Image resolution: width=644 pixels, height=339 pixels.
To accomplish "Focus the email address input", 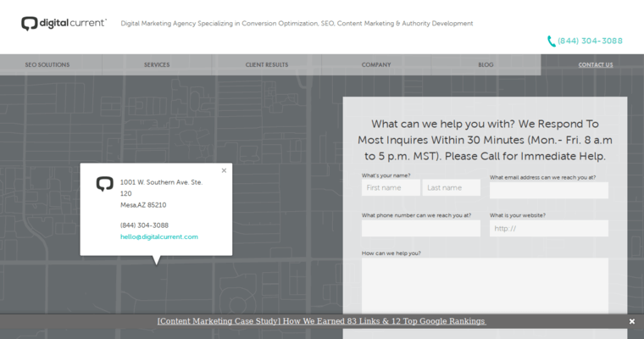I will (x=549, y=190).
